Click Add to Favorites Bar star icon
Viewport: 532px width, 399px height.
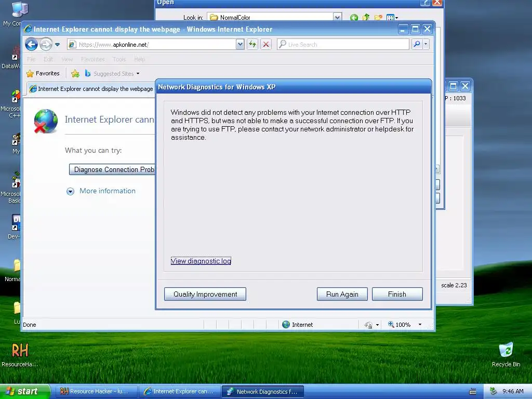(x=75, y=73)
